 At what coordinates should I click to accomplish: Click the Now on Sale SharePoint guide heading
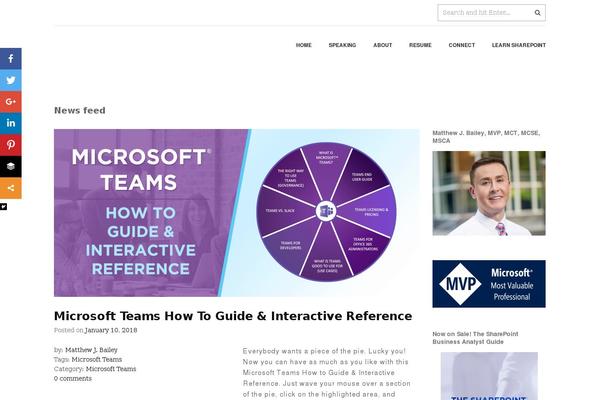tap(475, 338)
